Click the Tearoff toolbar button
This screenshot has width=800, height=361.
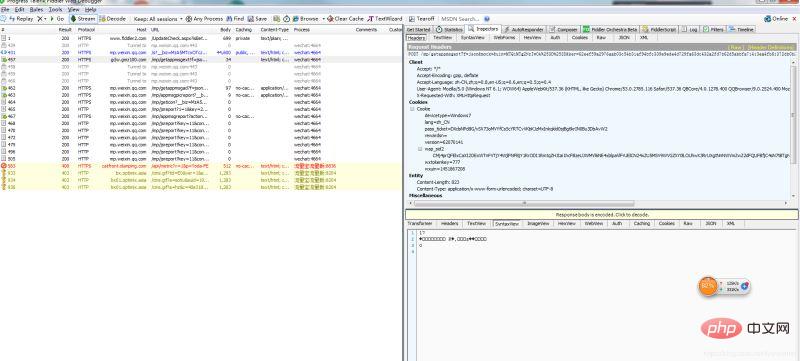421,19
